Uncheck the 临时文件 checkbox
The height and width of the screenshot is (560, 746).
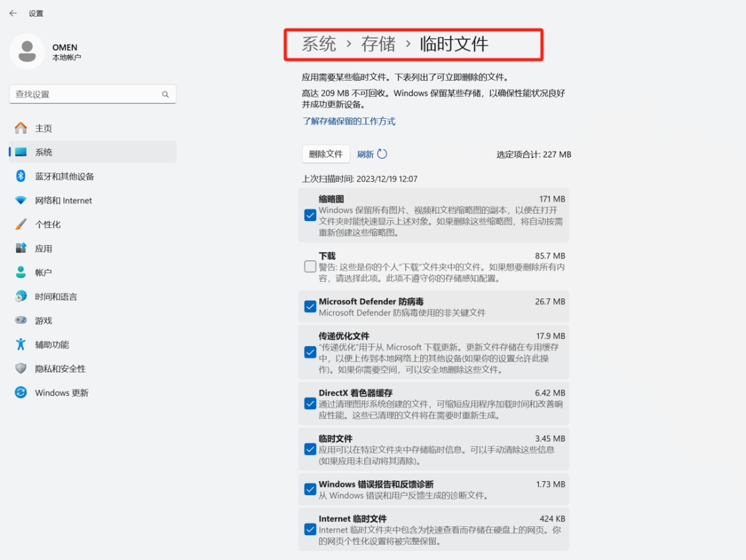(x=310, y=450)
